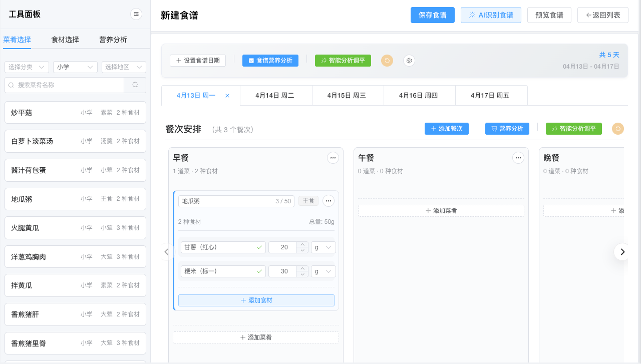
Task: Select the 4月15日 周三 tab
Action: coord(347,95)
